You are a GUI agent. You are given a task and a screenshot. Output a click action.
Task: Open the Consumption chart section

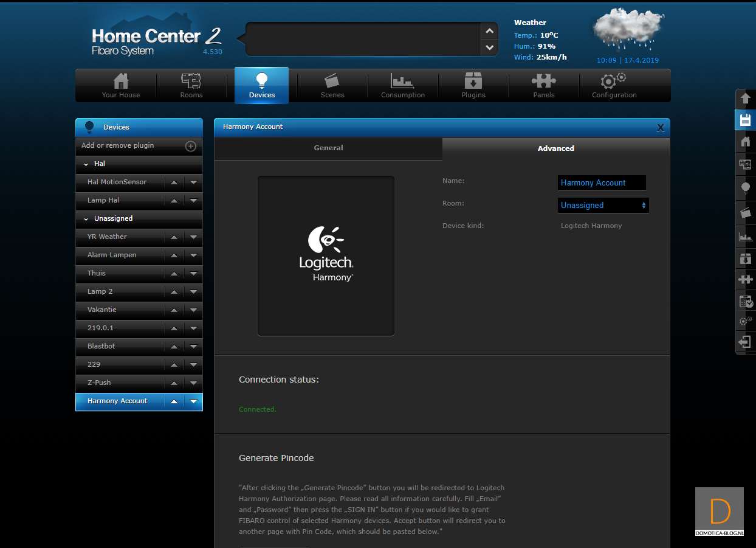(402, 85)
